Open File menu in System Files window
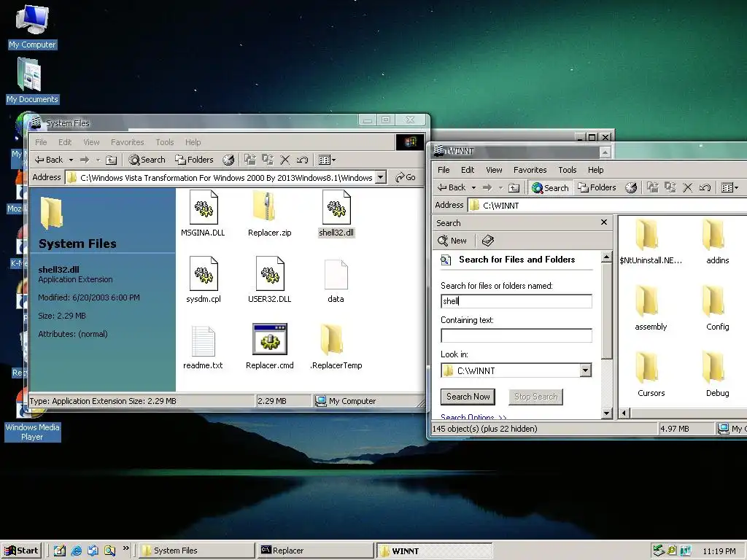The image size is (747, 560). 41,142
